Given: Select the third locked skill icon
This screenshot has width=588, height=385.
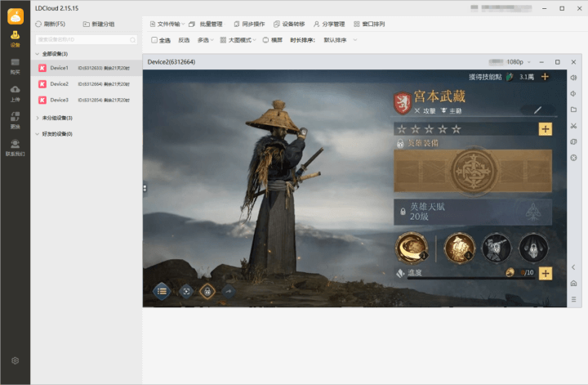Looking at the screenshot, I should click(x=497, y=248).
